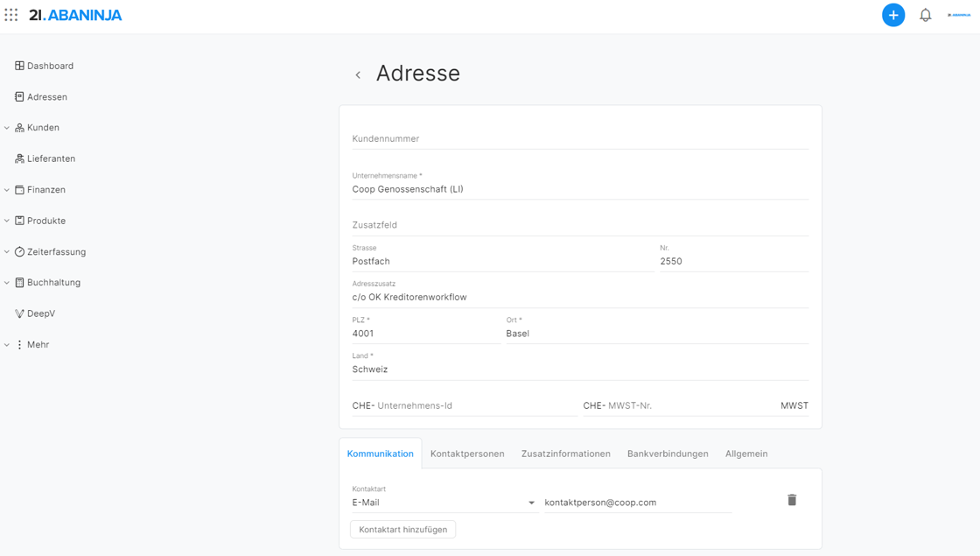The image size is (980, 556).
Task: Open the notifications bell
Action: point(925,15)
